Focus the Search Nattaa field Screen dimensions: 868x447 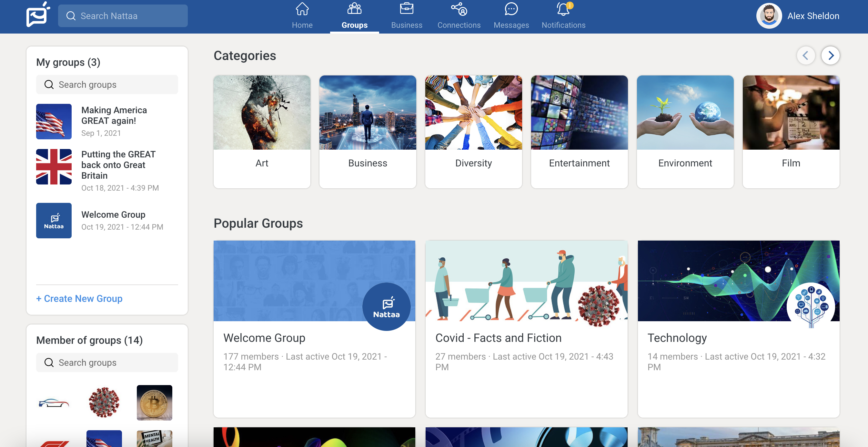click(x=123, y=16)
